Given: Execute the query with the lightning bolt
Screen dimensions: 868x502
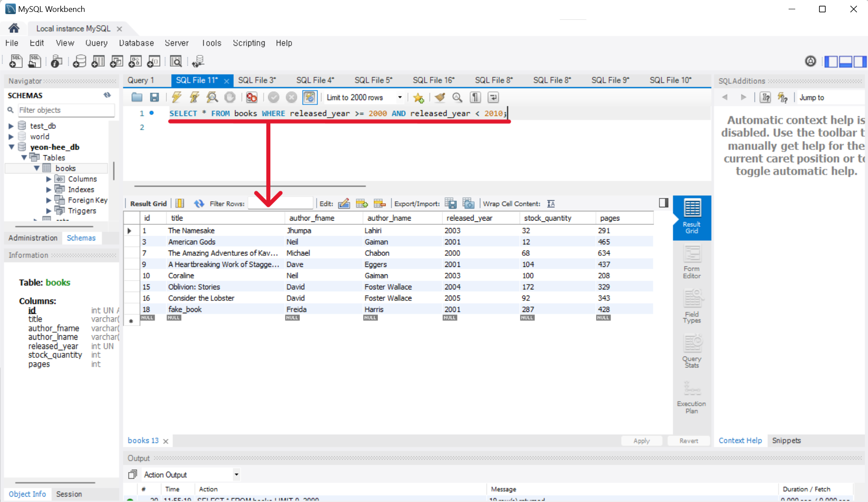Looking at the screenshot, I should click(x=176, y=97).
